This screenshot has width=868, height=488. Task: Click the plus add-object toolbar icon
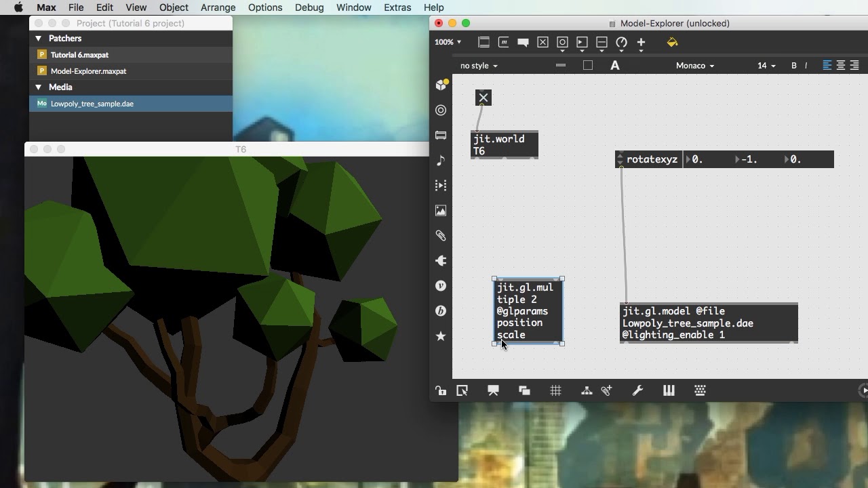pyautogui.click(x=641, y=43)
